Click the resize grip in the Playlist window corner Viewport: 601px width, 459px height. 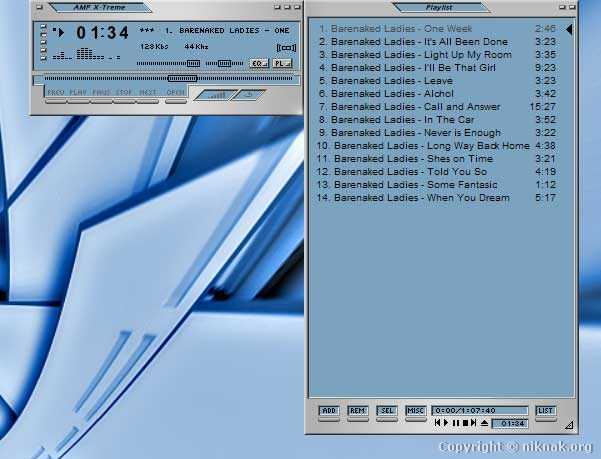click(x=569, y=424)
